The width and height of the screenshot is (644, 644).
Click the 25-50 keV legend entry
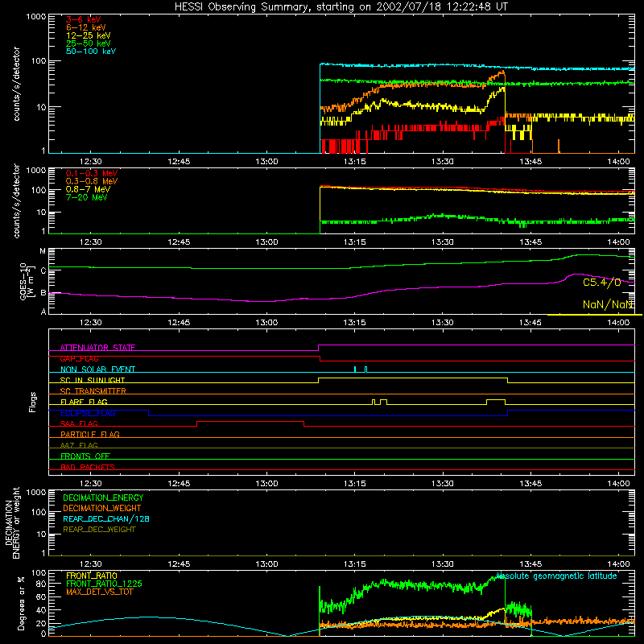[x=89, y=43]
